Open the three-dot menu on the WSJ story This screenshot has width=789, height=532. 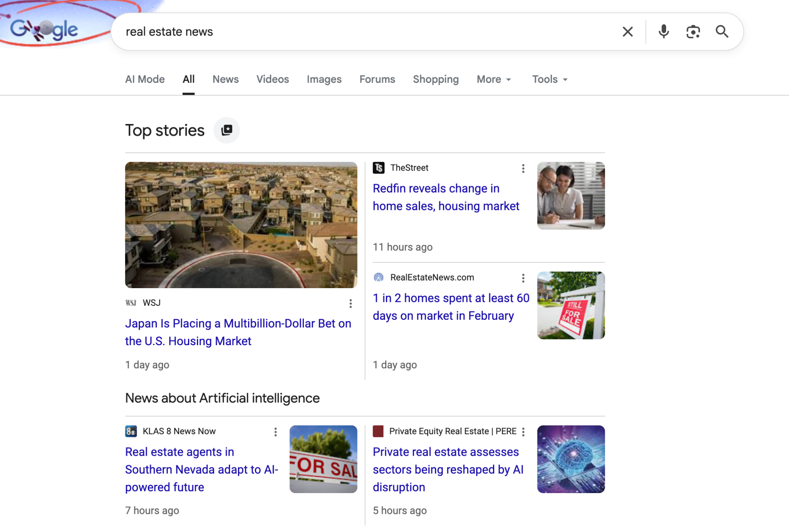tap(350, 303)
